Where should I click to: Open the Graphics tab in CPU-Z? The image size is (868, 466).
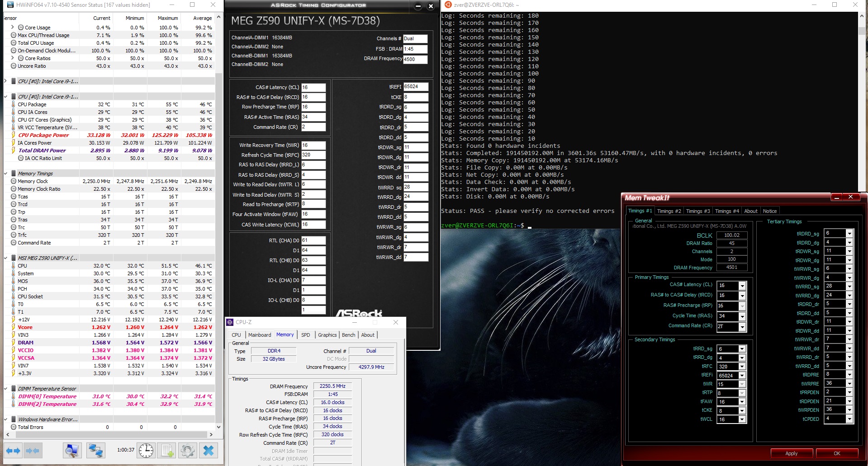pos(327,335)
